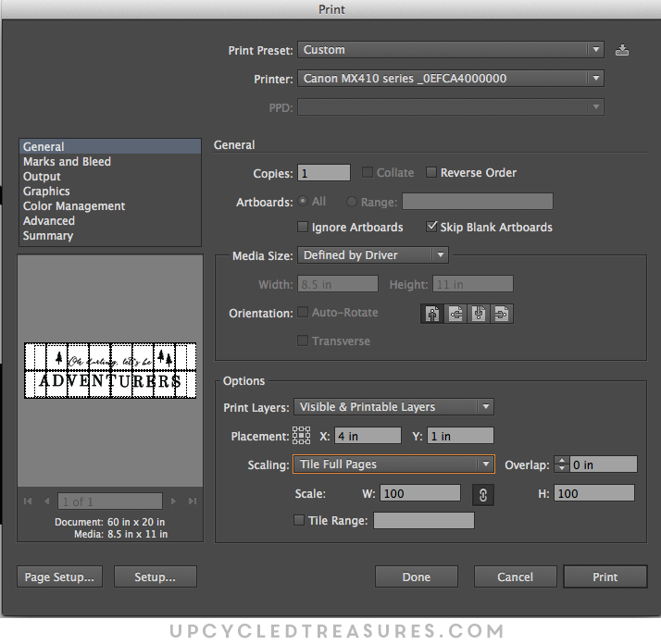The width and height of the screenshot is (661, 644).
Task: Click the Copies input field
Action: (324, 173)
